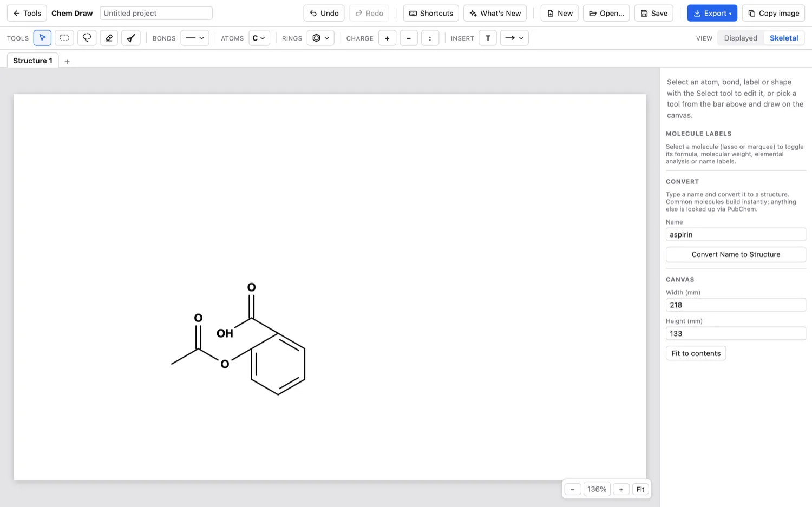
Task: Open the Shortcuts list
Action: tap(431, 13)
